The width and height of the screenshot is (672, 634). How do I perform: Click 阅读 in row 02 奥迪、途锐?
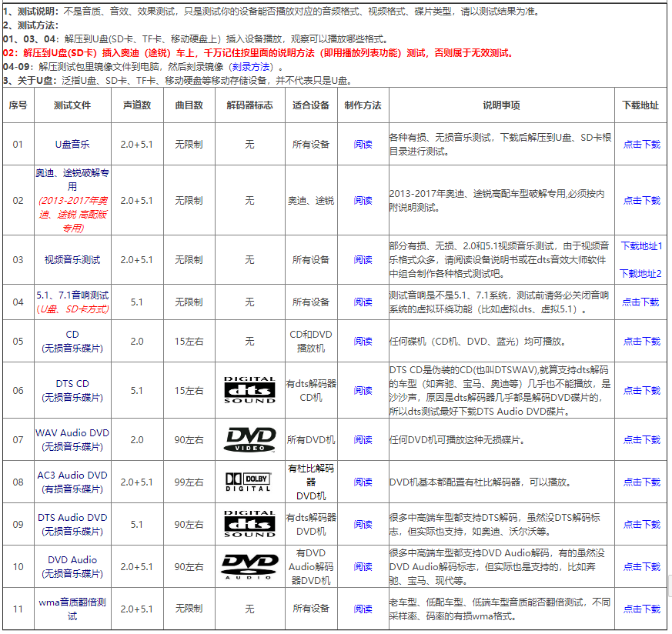(x=363, y=201)
